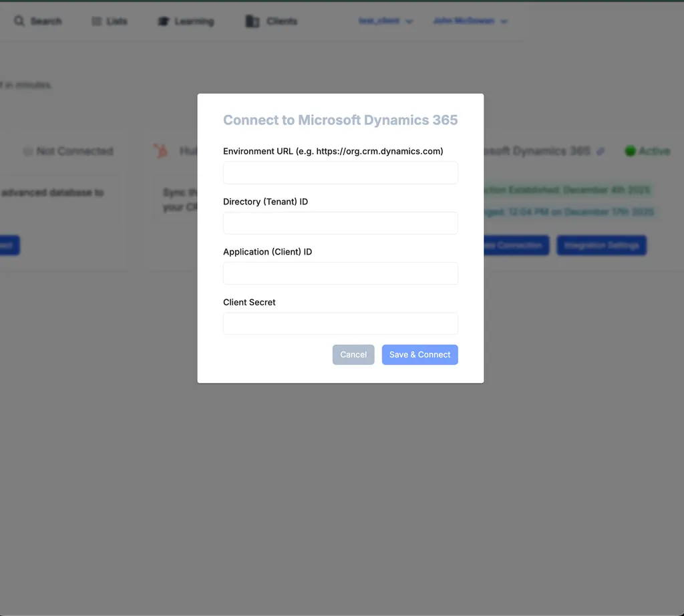
Task: Focus the Environment URL input field
Action: [x=340, y=172]
